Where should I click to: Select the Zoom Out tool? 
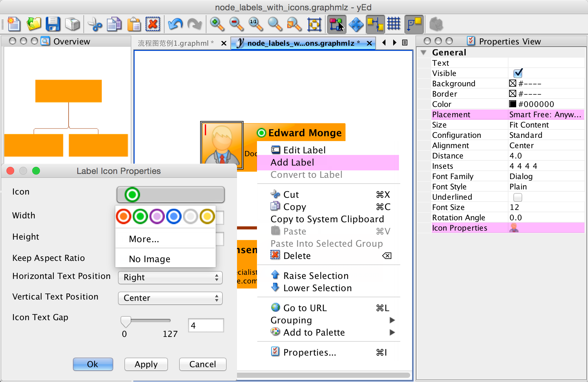[x=236, y=24]
